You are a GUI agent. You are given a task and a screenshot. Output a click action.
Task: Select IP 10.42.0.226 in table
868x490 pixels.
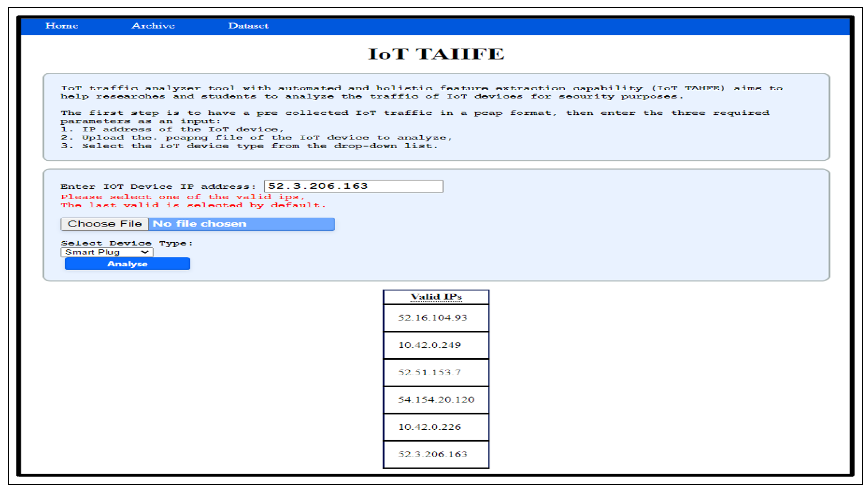tap(429, 427)
